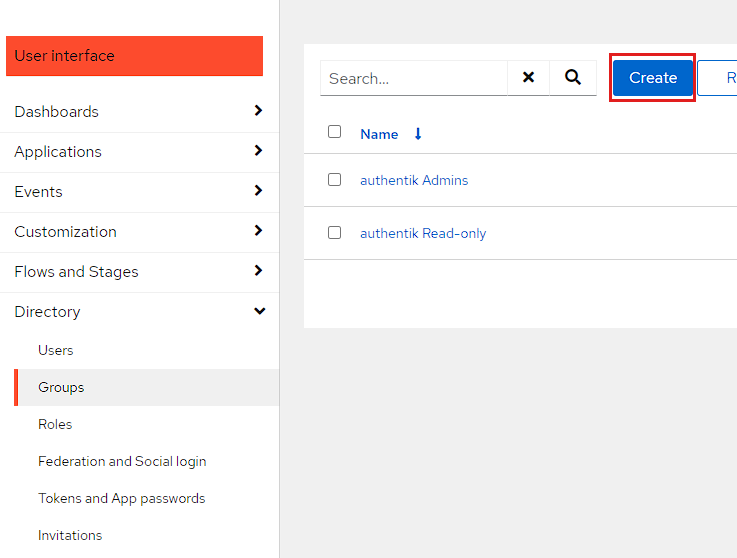This screenshot has height=558, width=737.
Task: Expand the Flows and Stages chevron
Action: (x=258, y=271)
